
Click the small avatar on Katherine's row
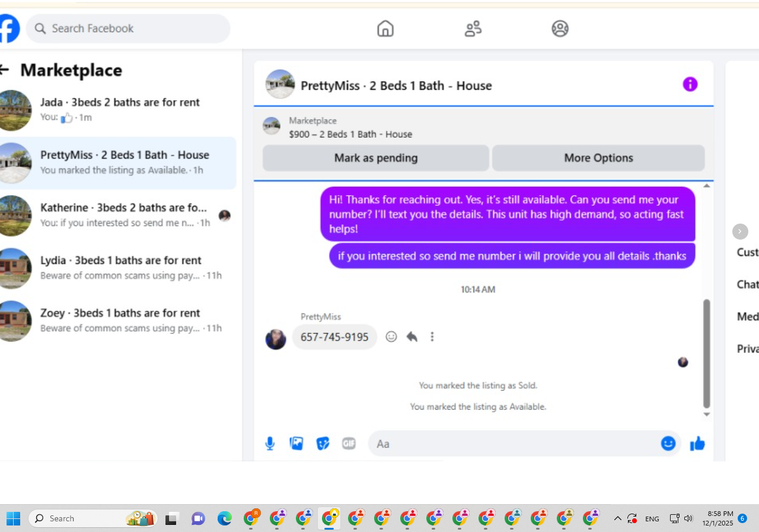224,216
